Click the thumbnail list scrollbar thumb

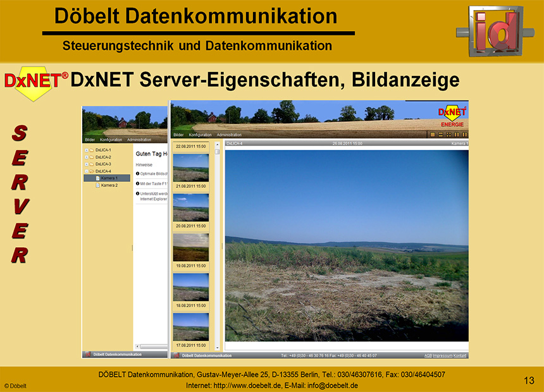point(217,152)
